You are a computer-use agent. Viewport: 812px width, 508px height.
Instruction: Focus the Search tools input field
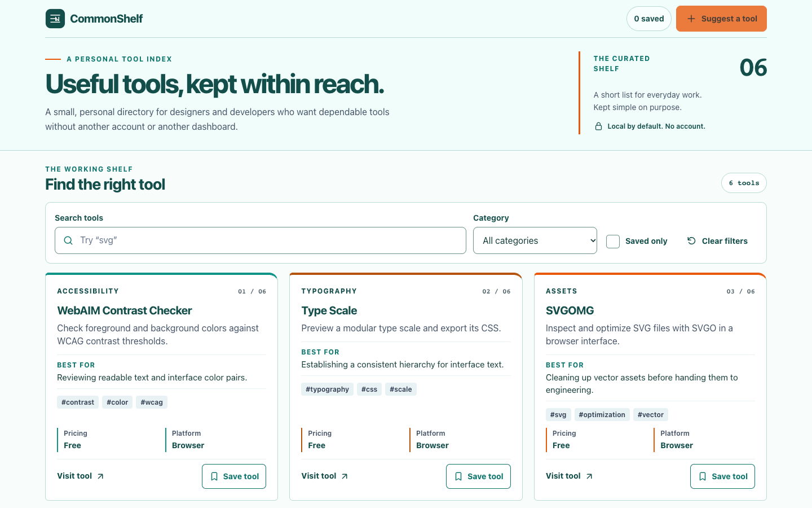[x=261, y=240]
